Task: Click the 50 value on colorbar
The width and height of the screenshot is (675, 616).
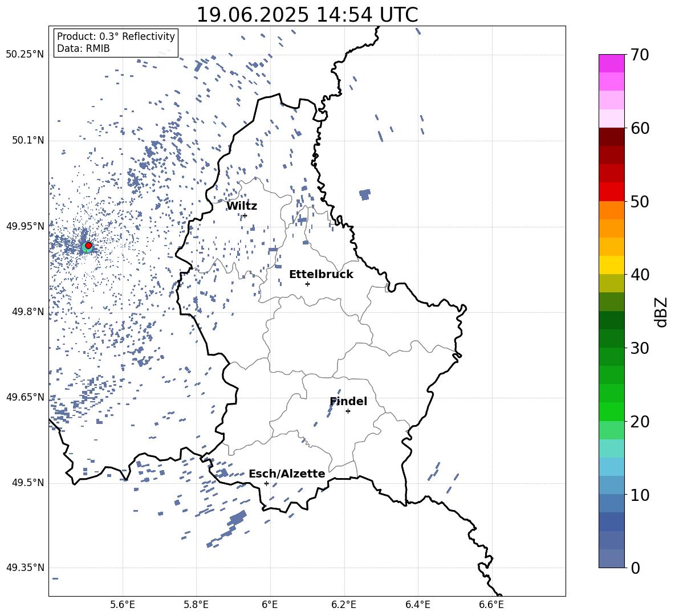Action: tap(640, 201)
